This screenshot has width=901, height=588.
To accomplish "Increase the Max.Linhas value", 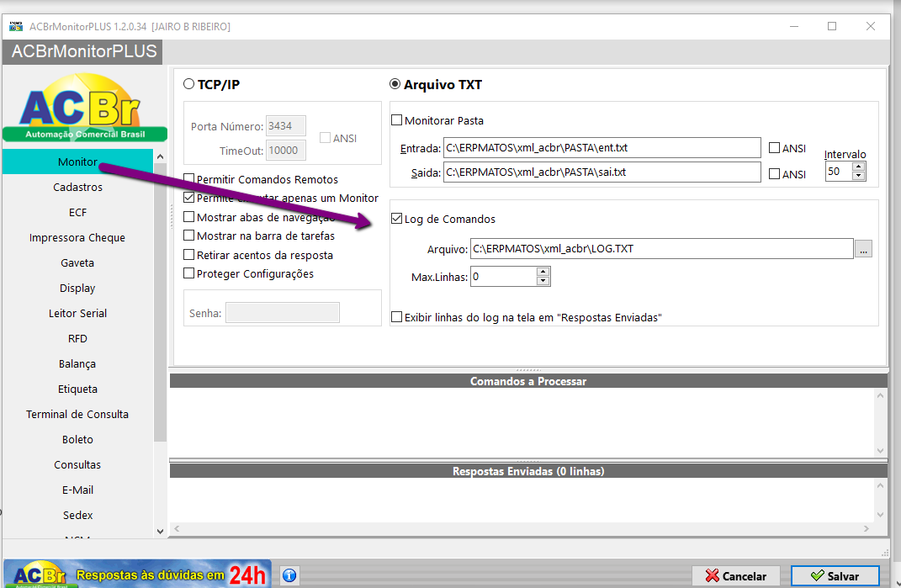I will pos(543,272).
